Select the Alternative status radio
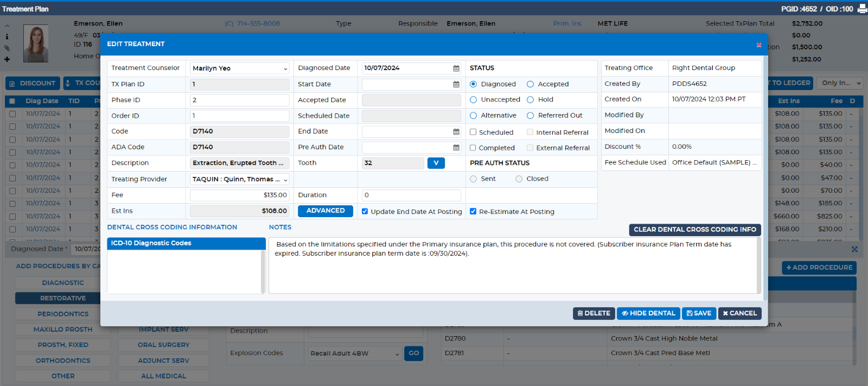The height and width of the screenshot is (386, 868). click(x=474, y=116)
